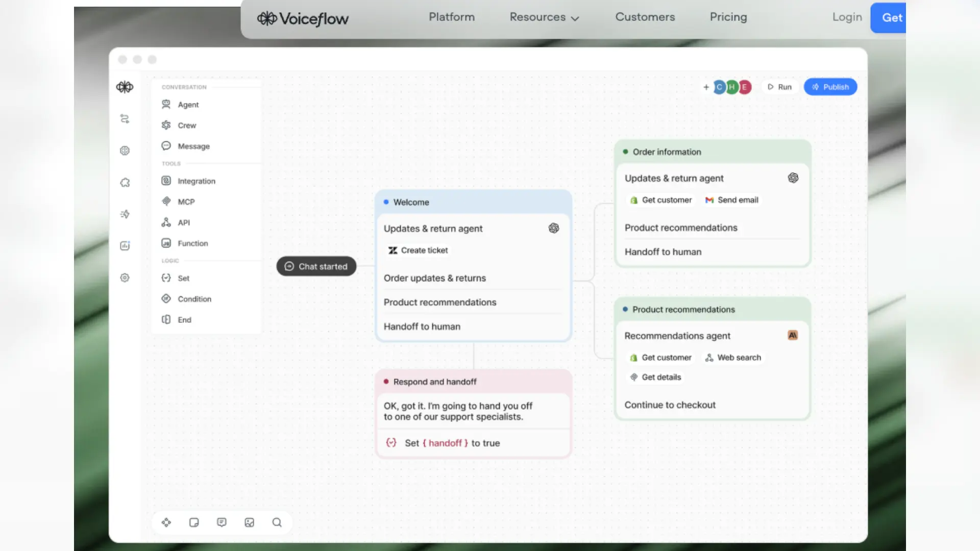Viewport: 980px width, 551px height.
Task: Click the plus add collaborator icon
Action: pos(706,87)
